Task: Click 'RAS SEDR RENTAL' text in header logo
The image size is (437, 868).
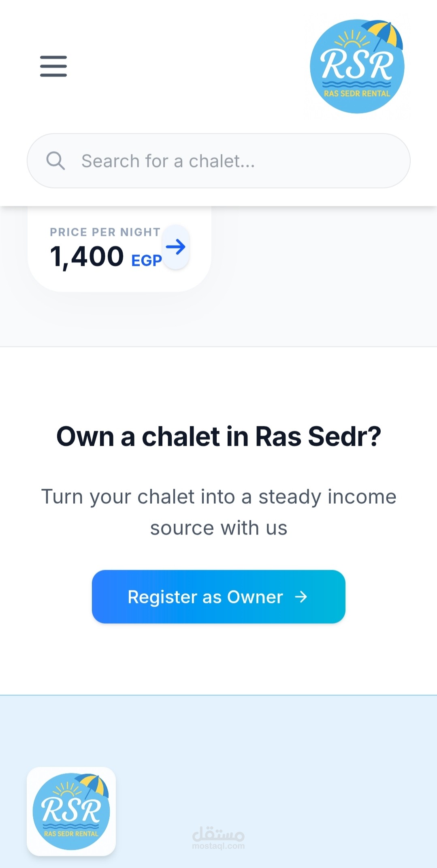Action: point(357,94)
